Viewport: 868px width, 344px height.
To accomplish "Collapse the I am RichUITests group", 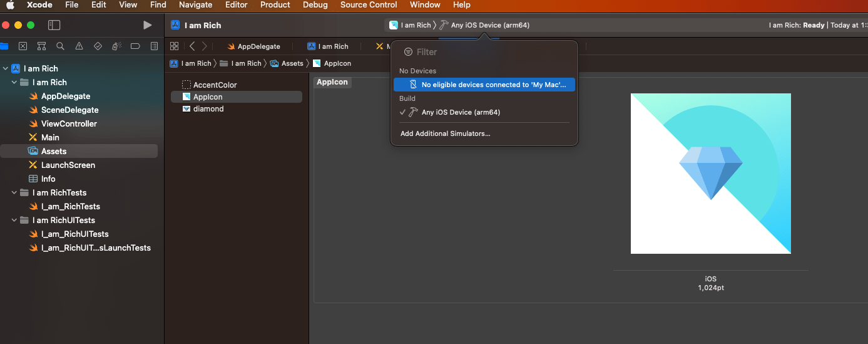I will click(14, 221).
